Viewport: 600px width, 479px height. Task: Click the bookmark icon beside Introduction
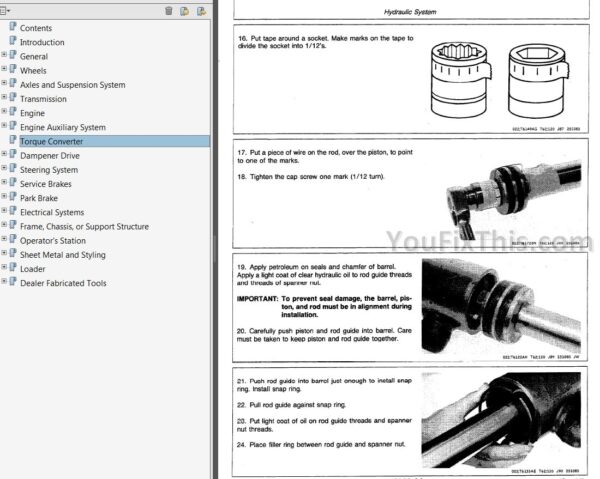point(13,43)
